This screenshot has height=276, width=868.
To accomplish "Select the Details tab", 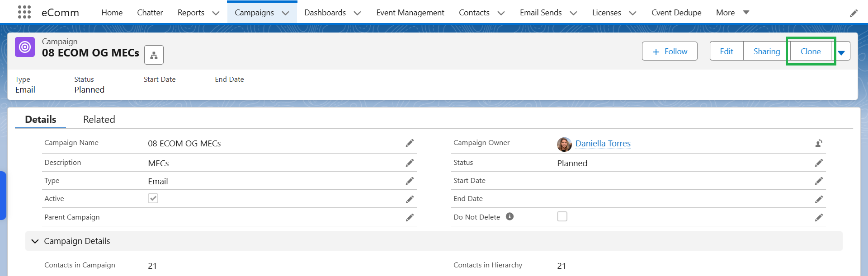I will [41, 119].
